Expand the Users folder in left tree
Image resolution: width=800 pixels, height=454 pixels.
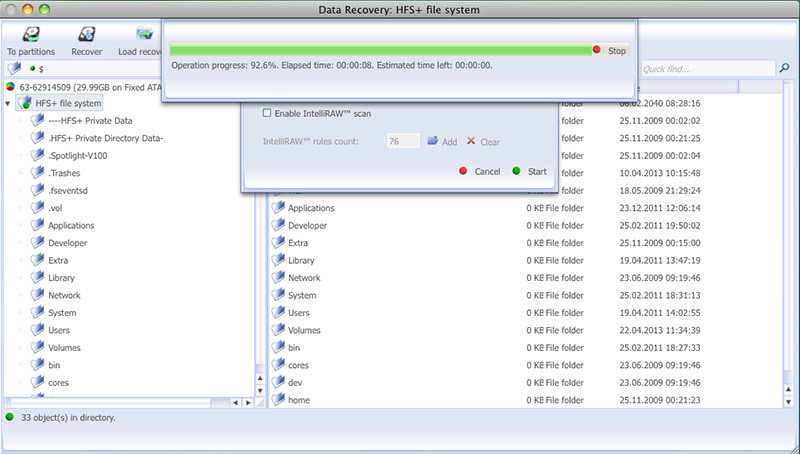21,331
